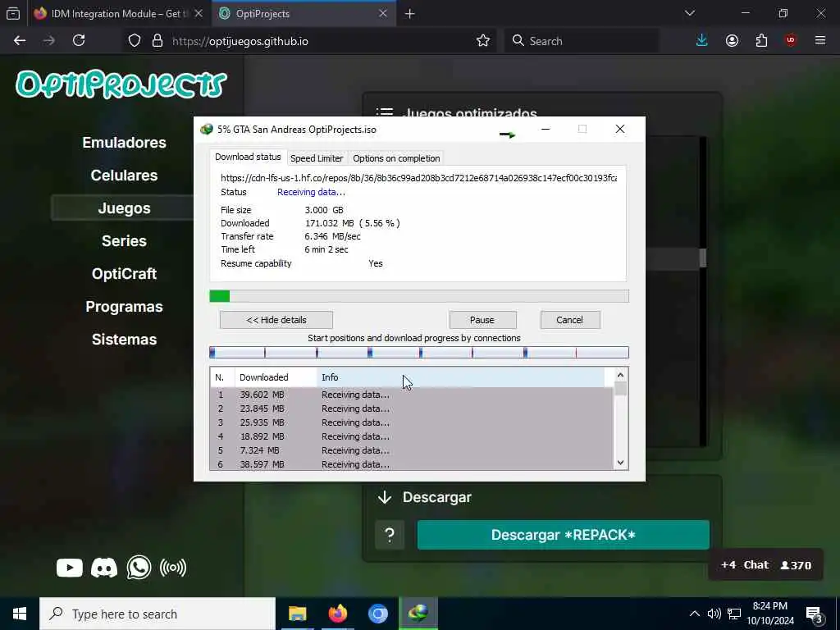Open Series sidebar section
Screen dimensions: 840x630
(125, 241)
